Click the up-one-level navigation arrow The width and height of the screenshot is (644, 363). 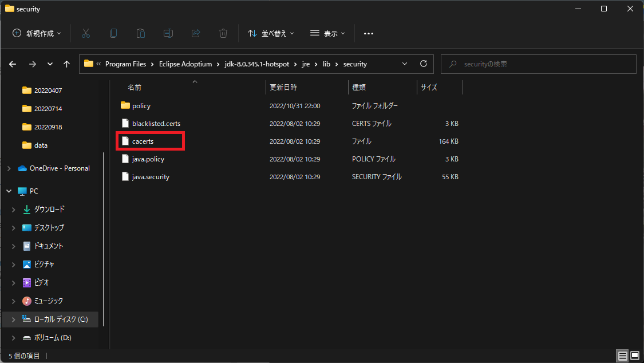pos(66,64)
